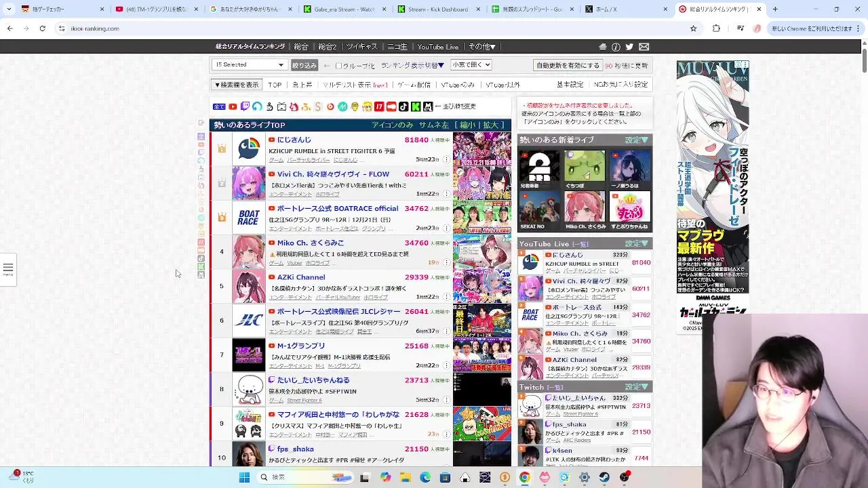Go to 総合2 ranking in header
This screenshot has height=488, width=868.
tap(327, 47)
